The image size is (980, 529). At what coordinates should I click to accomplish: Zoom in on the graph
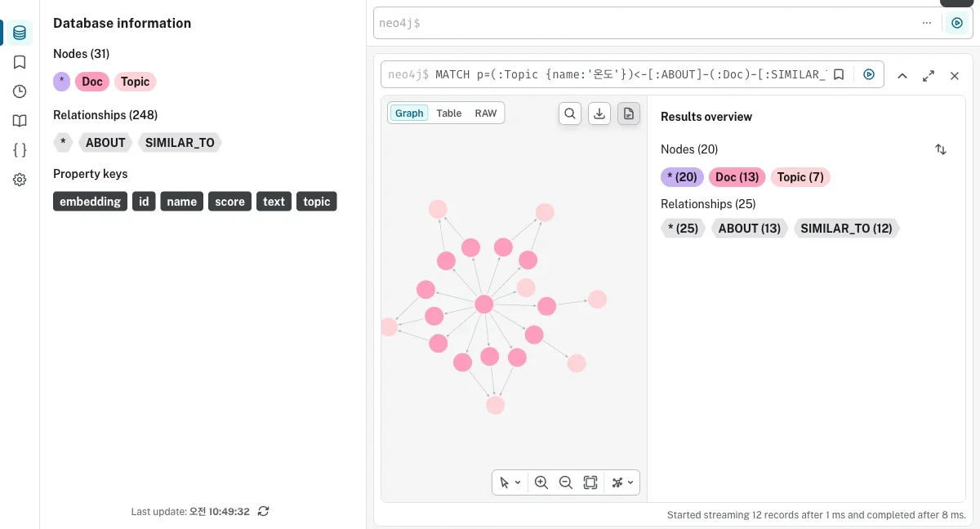click(541, 482)
